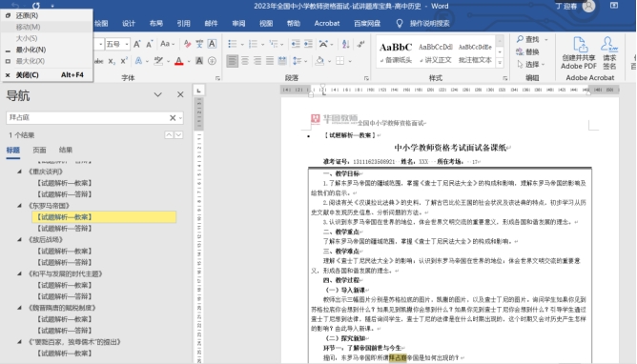Viewport: 637px width, 364px height.
Task: Click the Replace (替换) icon
Action: [x=520, y=52]
